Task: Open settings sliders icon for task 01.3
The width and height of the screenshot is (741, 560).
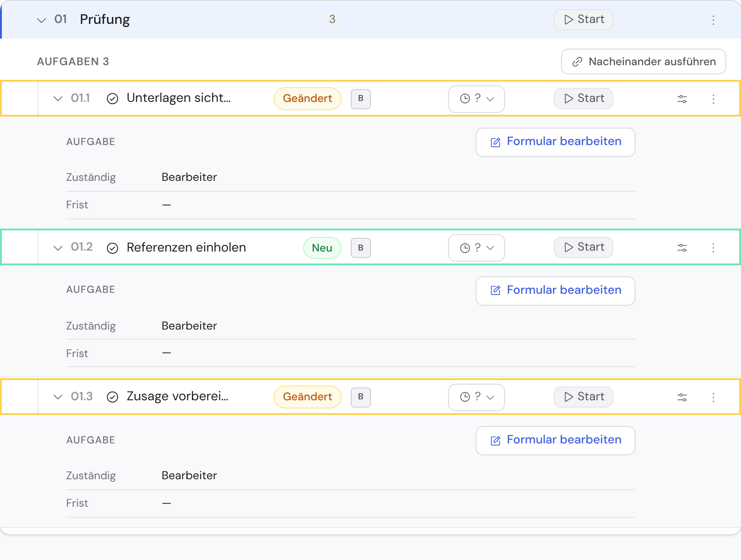Action: pos(682,397)
